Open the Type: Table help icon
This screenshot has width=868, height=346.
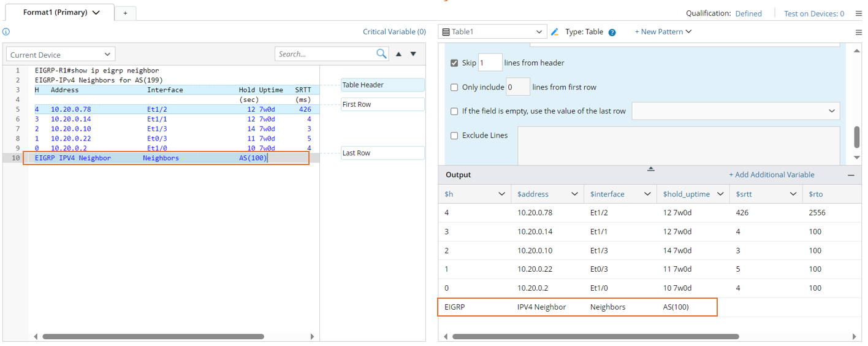(x=612, y=33)
